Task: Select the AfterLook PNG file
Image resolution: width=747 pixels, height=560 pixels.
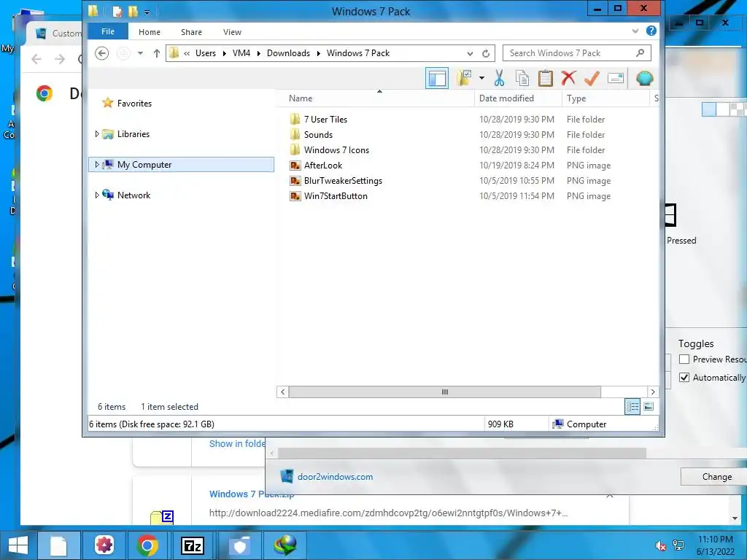Action: coord(323,165)
